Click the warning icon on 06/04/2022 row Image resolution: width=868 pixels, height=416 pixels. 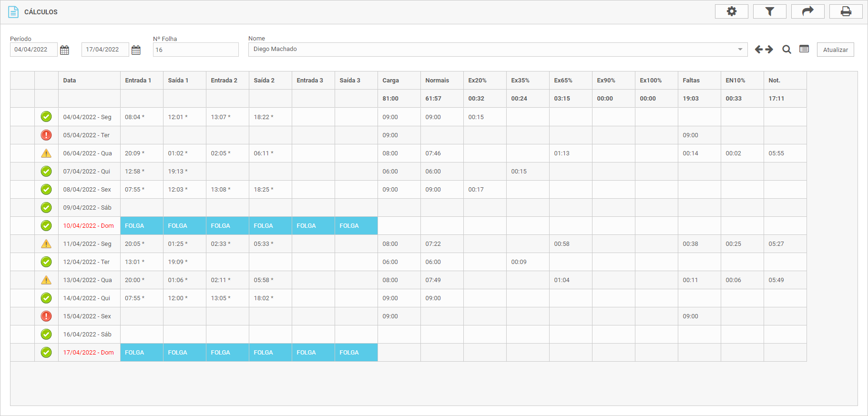point(46,153)
